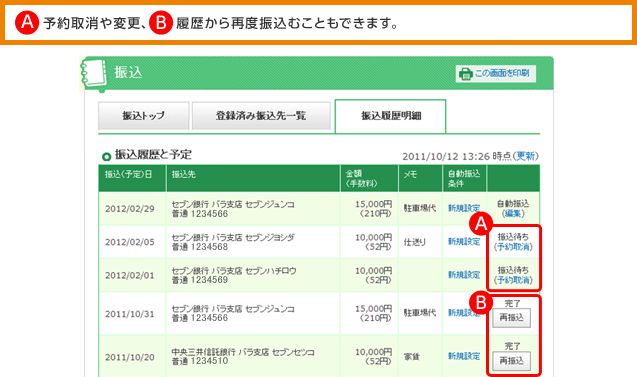The width and height of the screenshot is (637, 377).
Task: Click the 編集 link under 自動振込
Action: click(514, 214)
